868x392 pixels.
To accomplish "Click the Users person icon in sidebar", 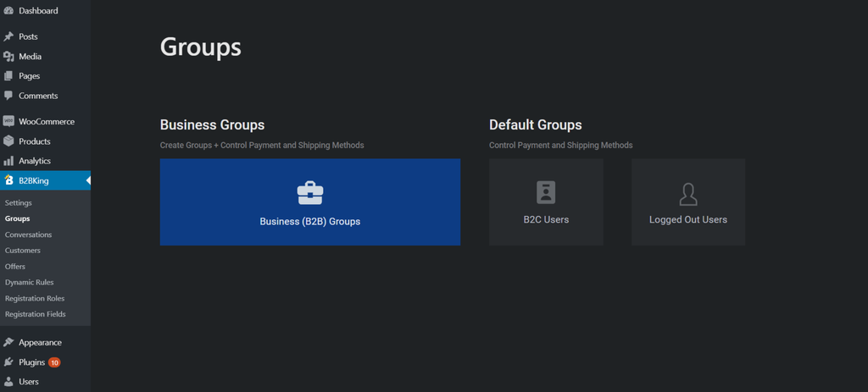I will (8, 382).
